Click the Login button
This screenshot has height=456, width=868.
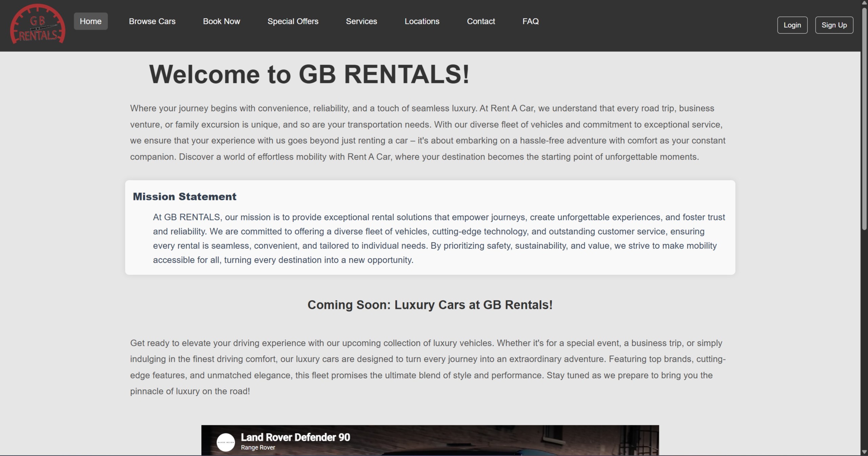click(792, 25)
